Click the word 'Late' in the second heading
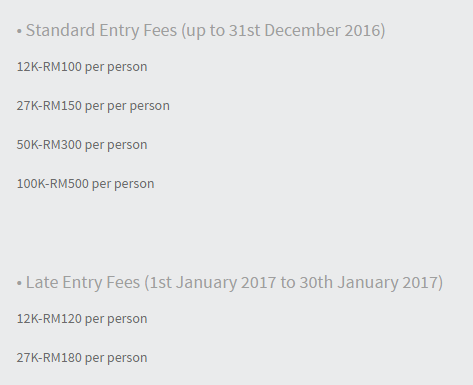 click(x=42, y=282)
